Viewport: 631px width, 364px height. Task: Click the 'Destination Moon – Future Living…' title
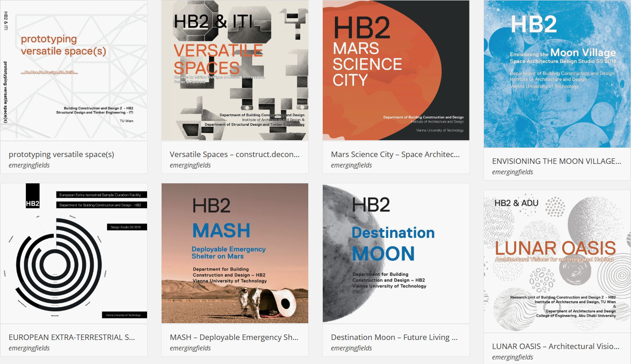pos(394,337)
